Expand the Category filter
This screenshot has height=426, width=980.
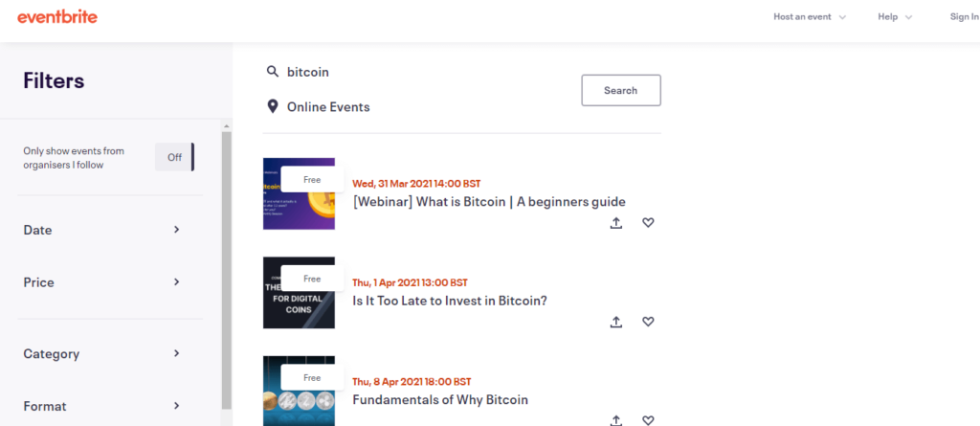coord(101,353)
